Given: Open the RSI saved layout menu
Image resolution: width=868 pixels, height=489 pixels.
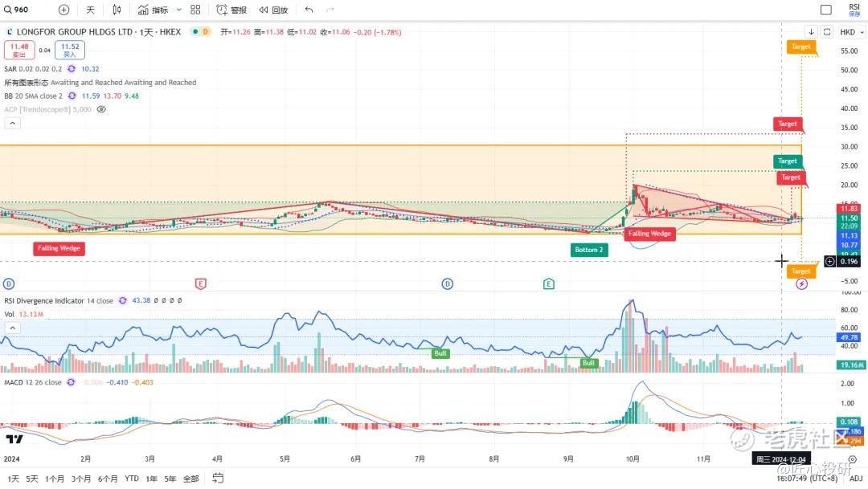Looking at the screenshot, I should [854, 10].
